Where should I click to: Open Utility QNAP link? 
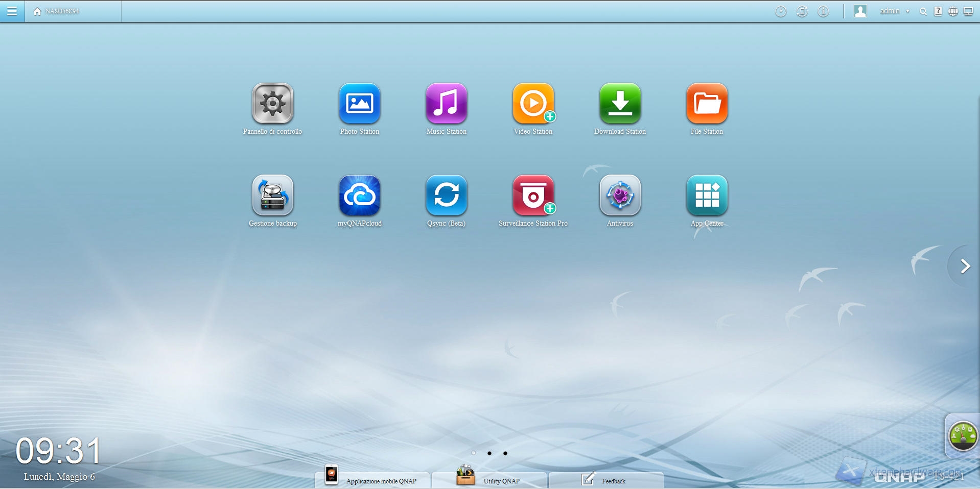(x=489, y=480)
